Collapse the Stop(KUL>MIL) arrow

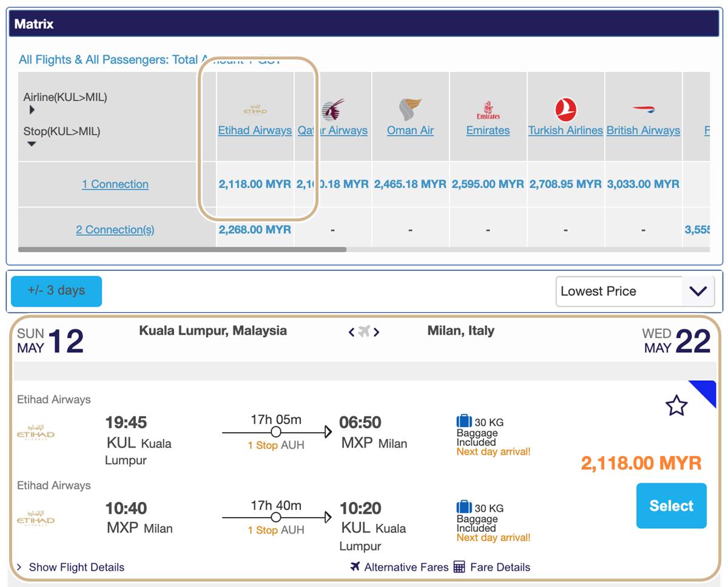[32, 144]
